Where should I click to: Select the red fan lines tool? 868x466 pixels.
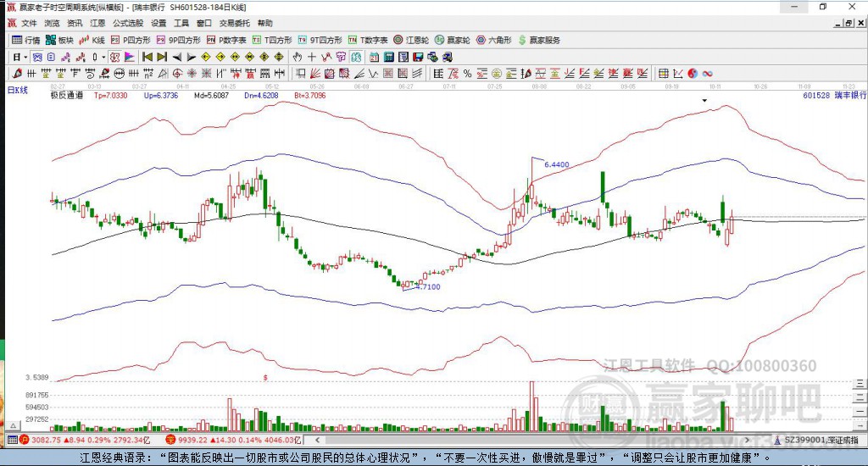click(315, 74)
